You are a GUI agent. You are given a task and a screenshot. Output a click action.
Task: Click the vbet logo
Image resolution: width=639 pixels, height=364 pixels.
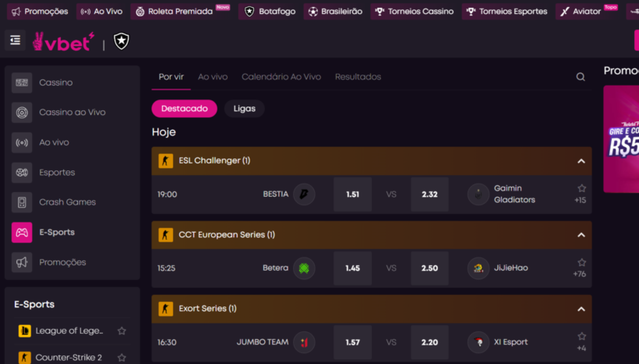tap(63, 42)
